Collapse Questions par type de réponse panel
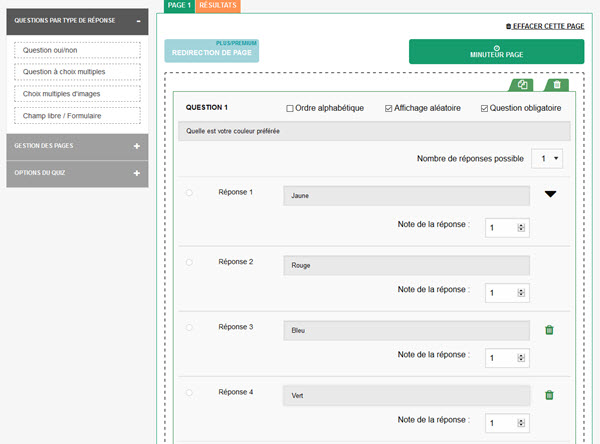 point(139,21)
